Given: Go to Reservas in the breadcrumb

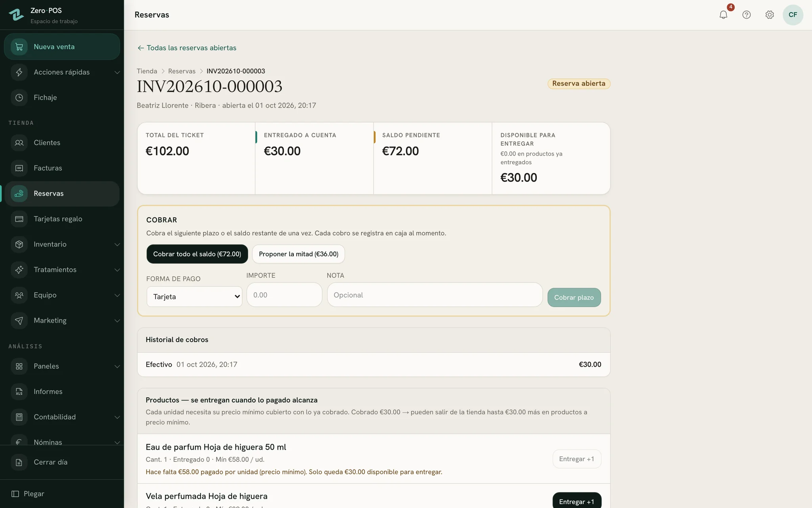Looking at the screenshot, I should [182, 71].
